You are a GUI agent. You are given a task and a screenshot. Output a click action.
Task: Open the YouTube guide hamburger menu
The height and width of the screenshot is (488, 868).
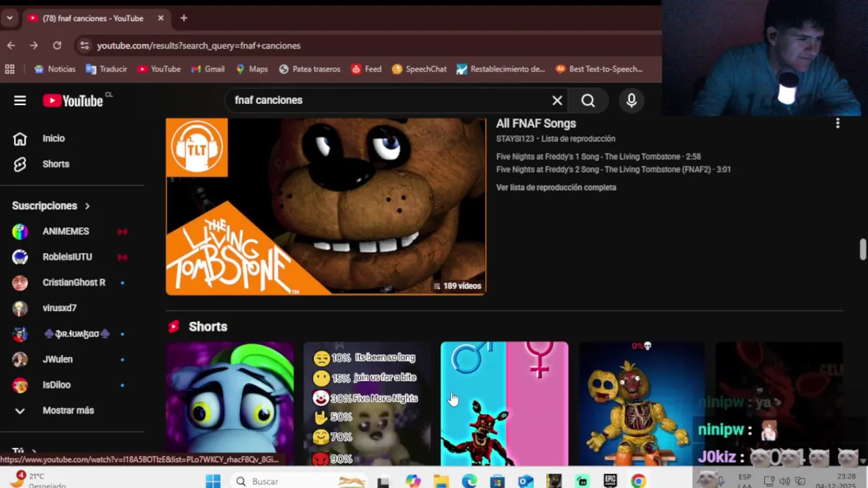pyautogui.click(x=20, y=100)
